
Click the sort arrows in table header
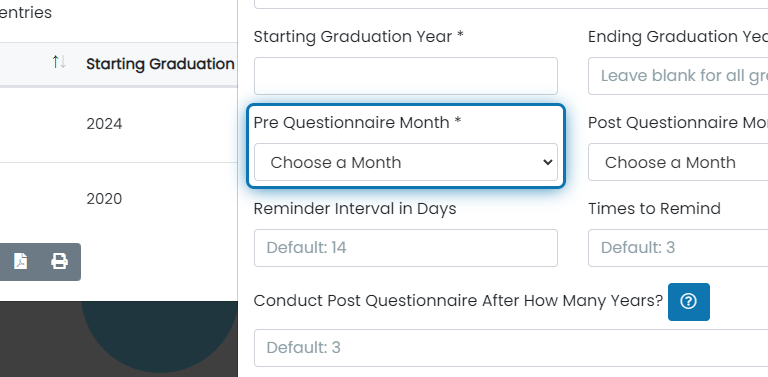pyautogui.click(x=59, y=62)
